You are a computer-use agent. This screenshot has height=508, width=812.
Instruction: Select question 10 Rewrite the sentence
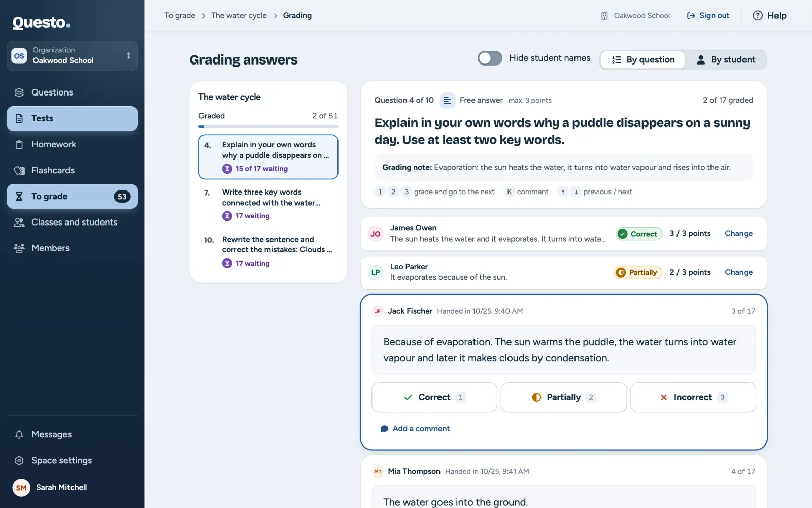click(268, 251)
